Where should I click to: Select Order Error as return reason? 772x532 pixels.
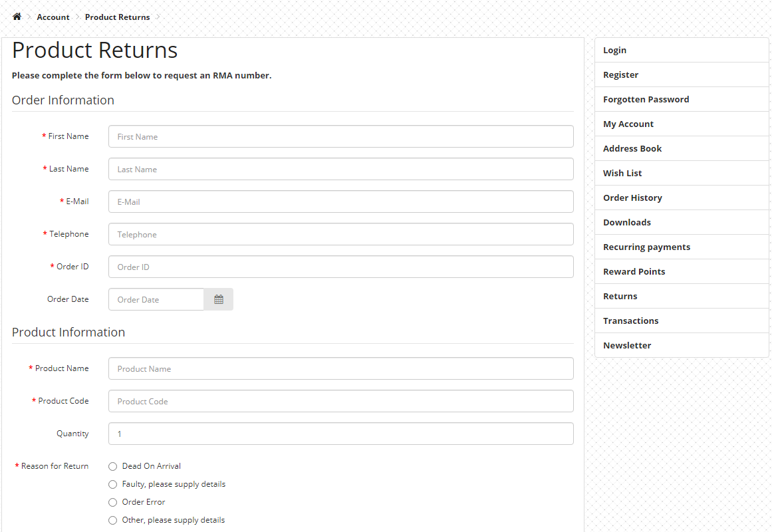point(113,502)
